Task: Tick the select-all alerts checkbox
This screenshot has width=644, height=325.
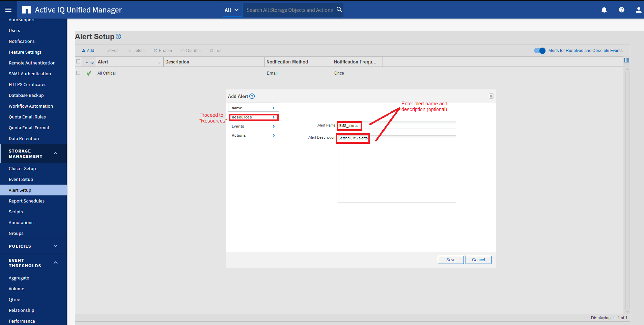Action: pyautogui.click(x=78, y=62)
